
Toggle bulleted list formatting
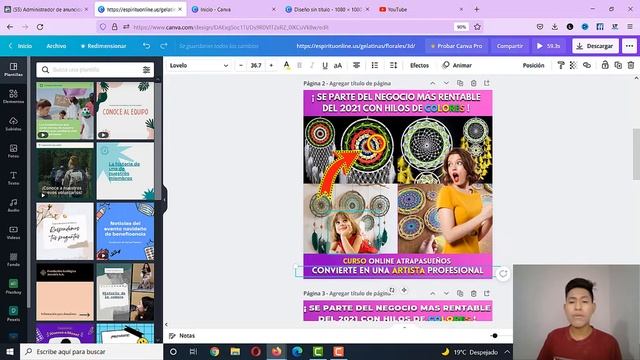tap(375, 65)
